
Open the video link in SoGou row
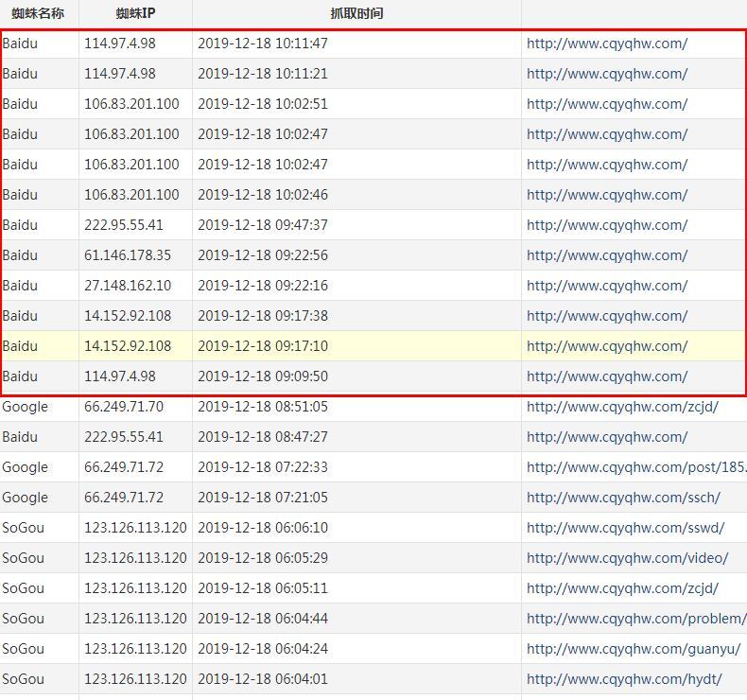628,558
